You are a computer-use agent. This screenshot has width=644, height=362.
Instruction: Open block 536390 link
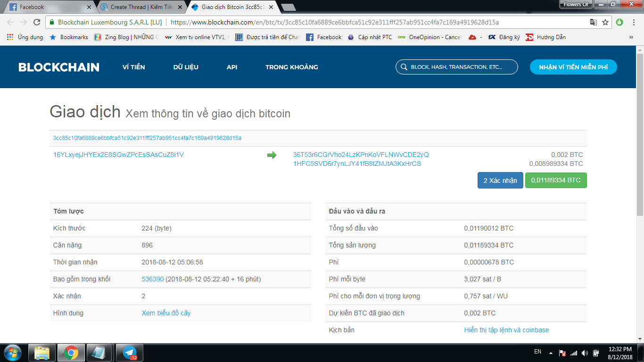(x=153, y=279)
